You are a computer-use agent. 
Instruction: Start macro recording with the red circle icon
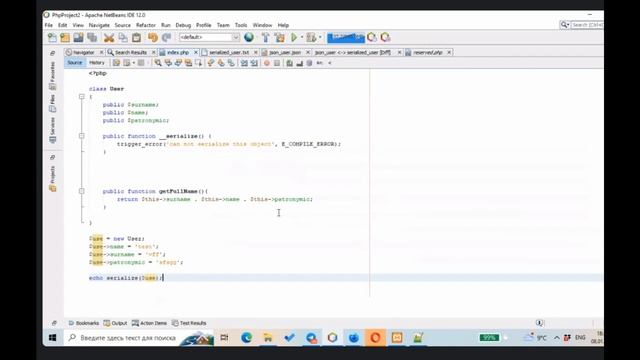tap(267, 63)
